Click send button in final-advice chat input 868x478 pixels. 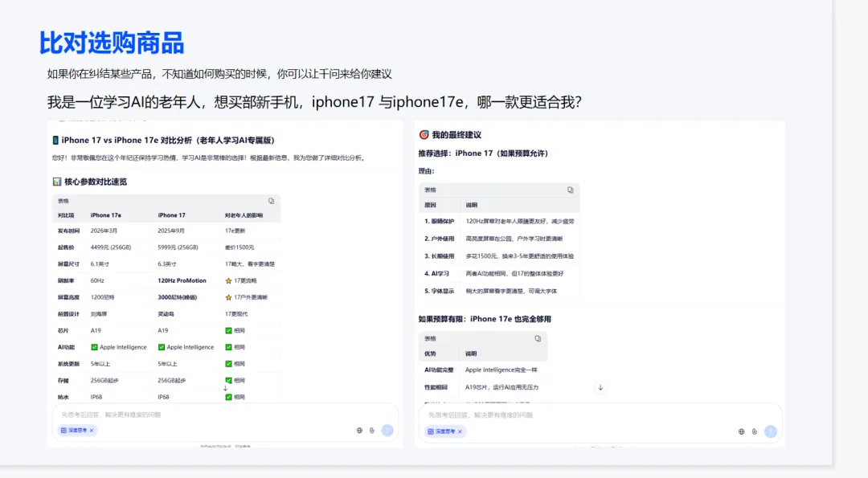coord(771,431)
